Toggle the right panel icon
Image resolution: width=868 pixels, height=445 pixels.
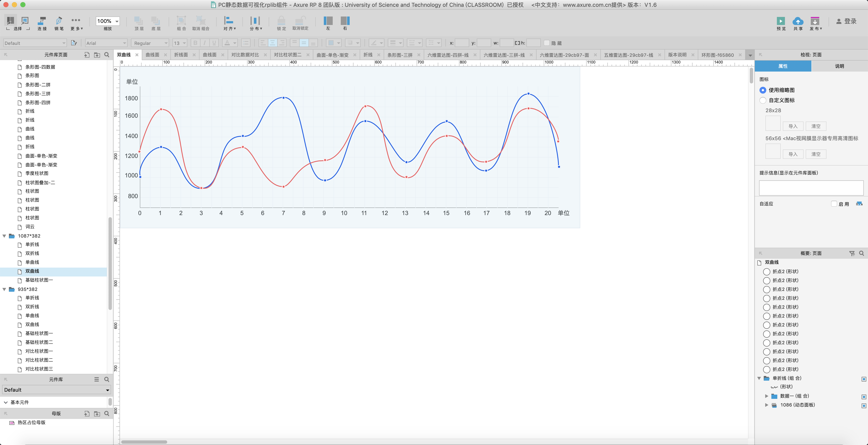pos(345,21)
